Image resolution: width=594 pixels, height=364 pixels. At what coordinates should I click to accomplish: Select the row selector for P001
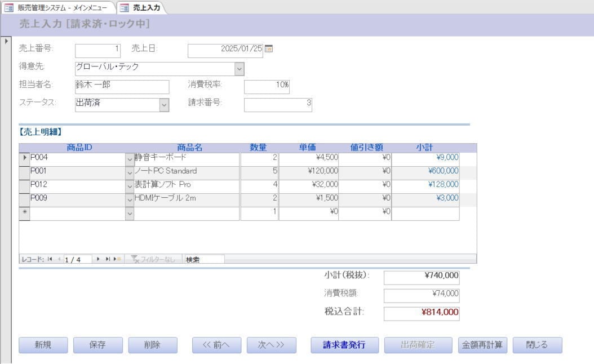[24, 173]
